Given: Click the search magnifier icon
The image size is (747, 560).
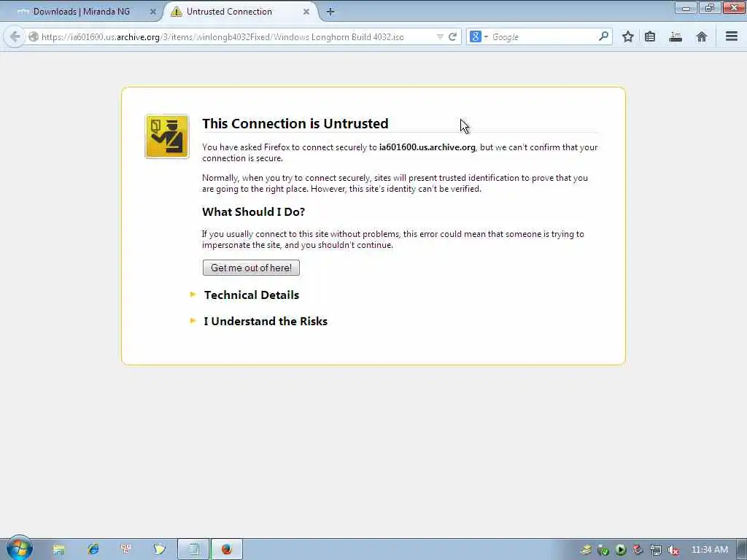Looking at the screenshot, I should (603, 36).
